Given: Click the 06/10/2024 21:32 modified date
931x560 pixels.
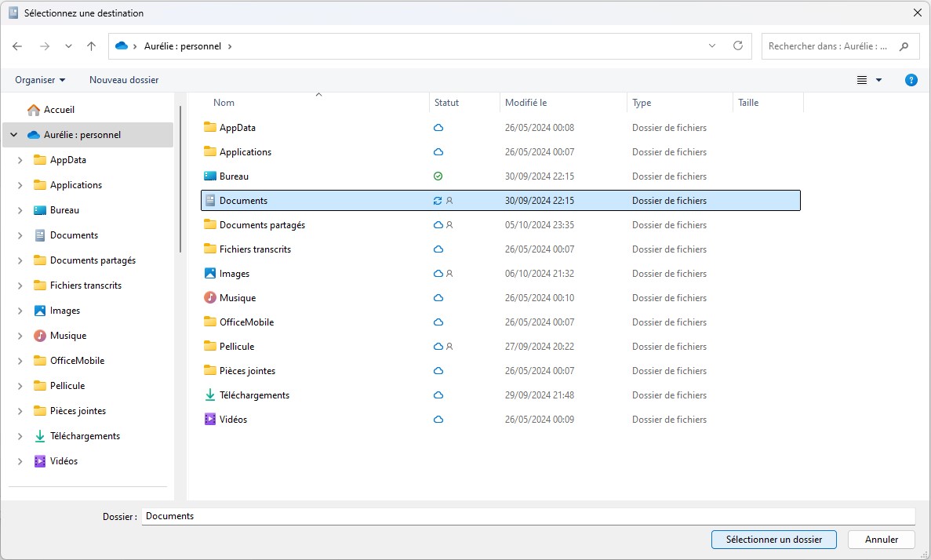Looking at the screenshot, I should [540, 274].
